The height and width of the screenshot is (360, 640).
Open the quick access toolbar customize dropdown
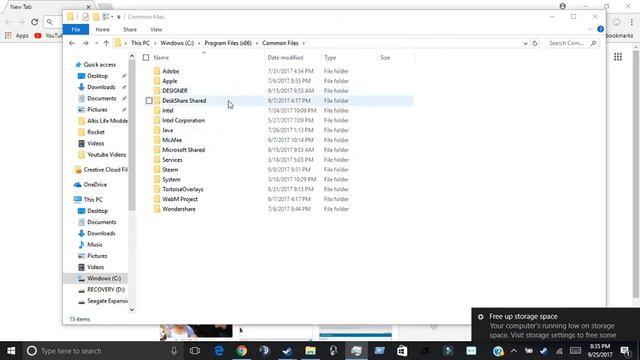(119, 17)
